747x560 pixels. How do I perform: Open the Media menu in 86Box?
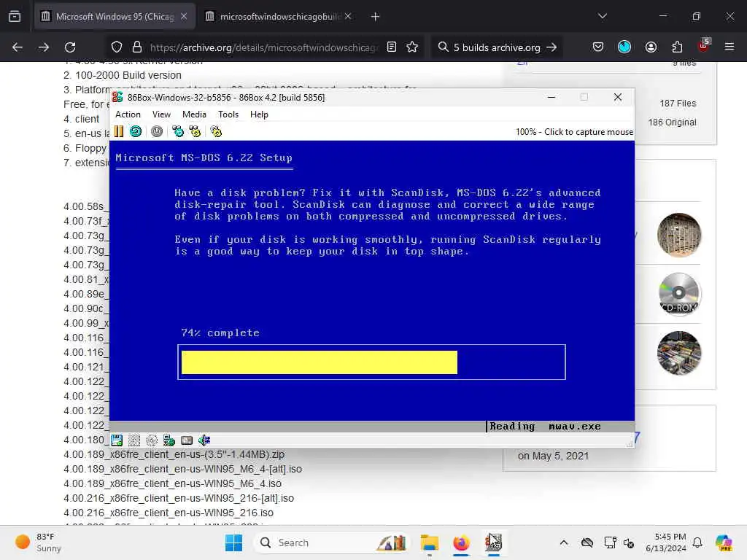coord(194,114)
